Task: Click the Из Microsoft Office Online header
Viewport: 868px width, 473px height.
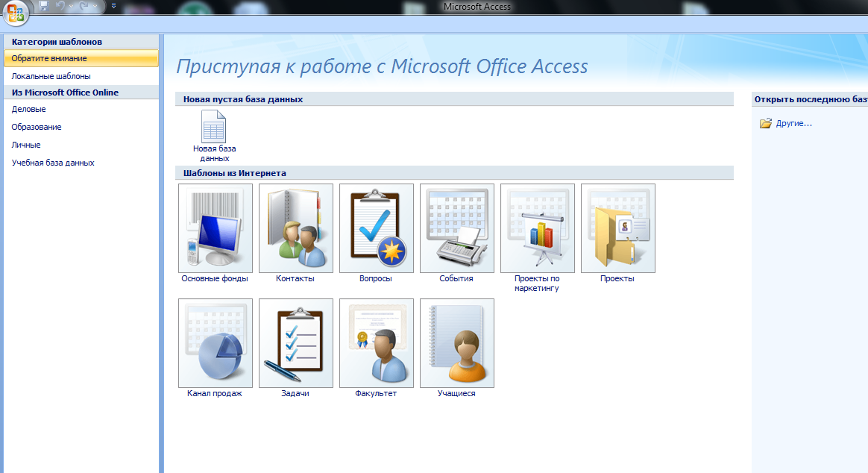Action: (x=65, y=93)
